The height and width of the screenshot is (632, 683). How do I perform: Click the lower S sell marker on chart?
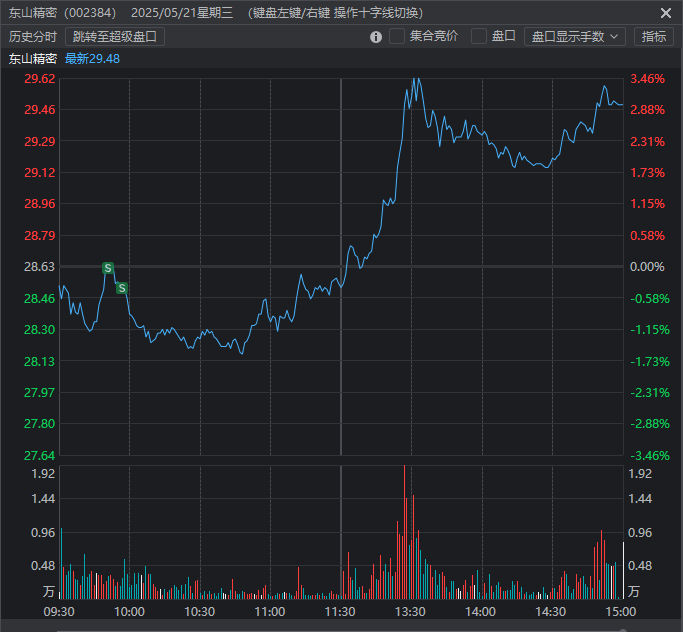pyautogui.click(x=122, y=288)
